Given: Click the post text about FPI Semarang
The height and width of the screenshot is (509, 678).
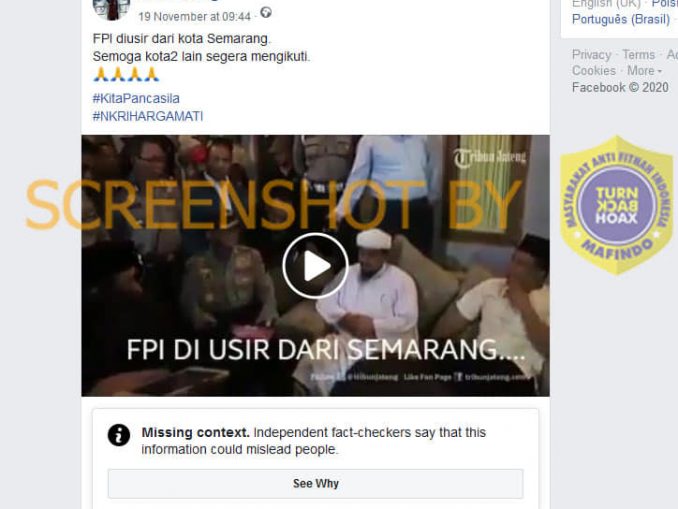Looking at the screenshot, I should click(x=201, y=48).
